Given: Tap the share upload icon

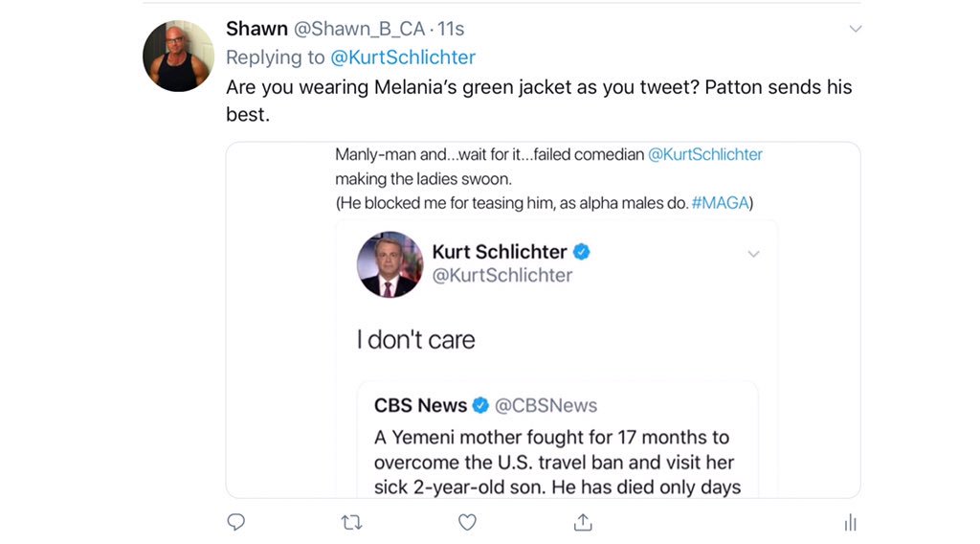Looking at the screenshot, I should 583,522.
